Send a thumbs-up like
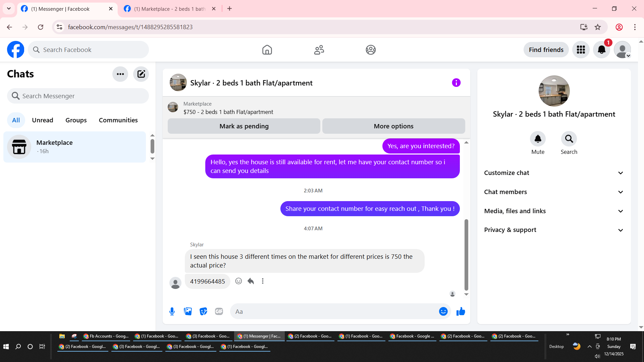The height and width of the screenshot is (362, 644). tap(461, 311)
